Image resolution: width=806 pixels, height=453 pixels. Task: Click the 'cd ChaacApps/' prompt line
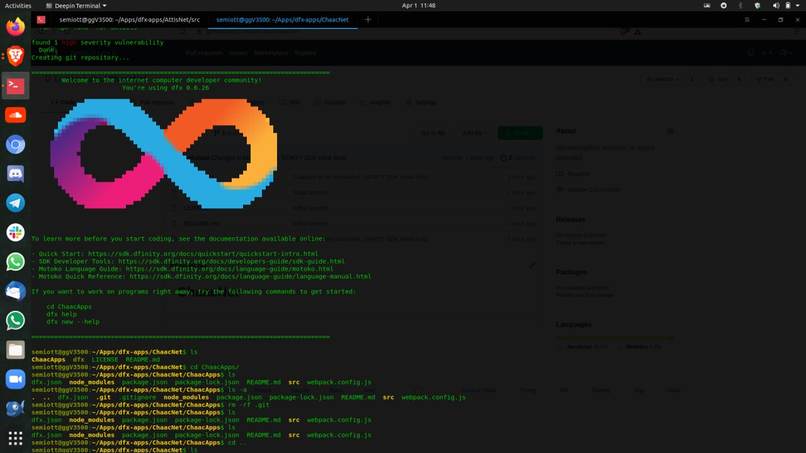click(135, 367)
